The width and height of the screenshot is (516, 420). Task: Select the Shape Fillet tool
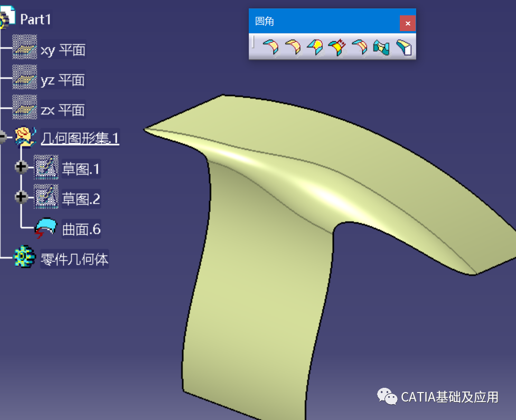[x=271, y=47]
